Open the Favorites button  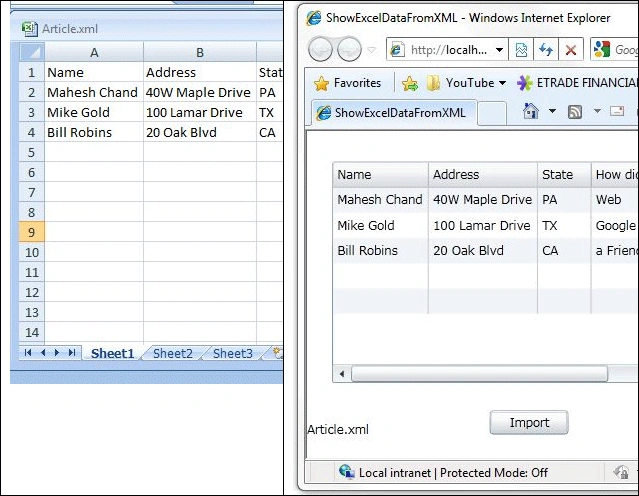(x=348, y=83)
